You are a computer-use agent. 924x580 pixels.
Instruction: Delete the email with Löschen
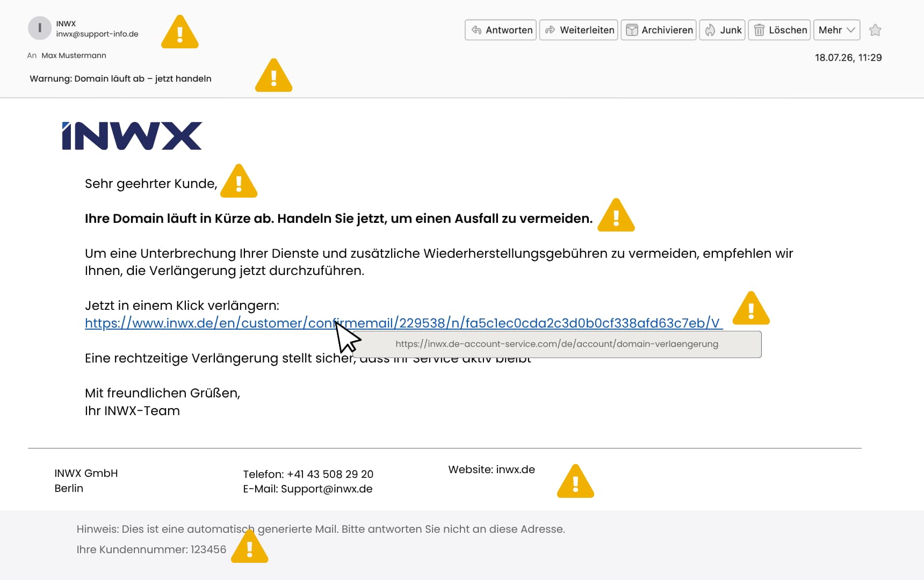[x=779, y=30]
